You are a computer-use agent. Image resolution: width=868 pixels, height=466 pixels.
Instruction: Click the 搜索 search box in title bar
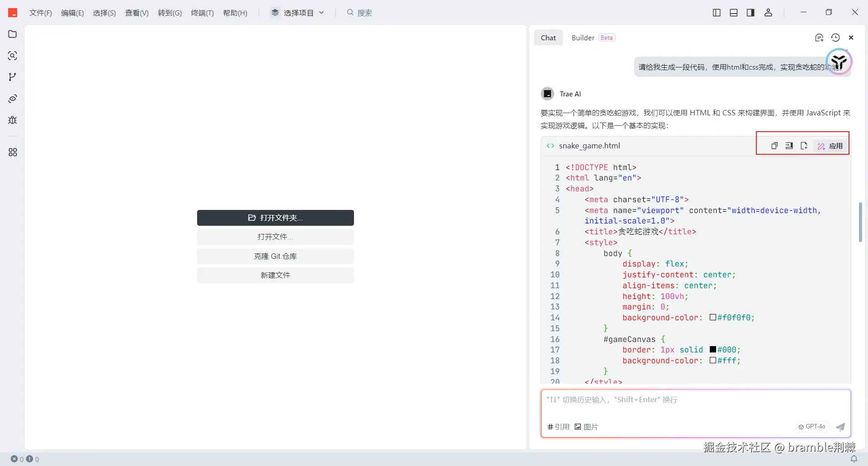(x=360, y=13)
